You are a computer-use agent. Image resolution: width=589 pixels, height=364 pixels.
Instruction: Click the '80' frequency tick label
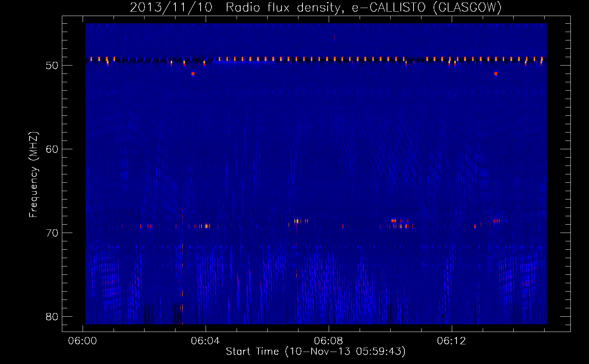[52, 317]
